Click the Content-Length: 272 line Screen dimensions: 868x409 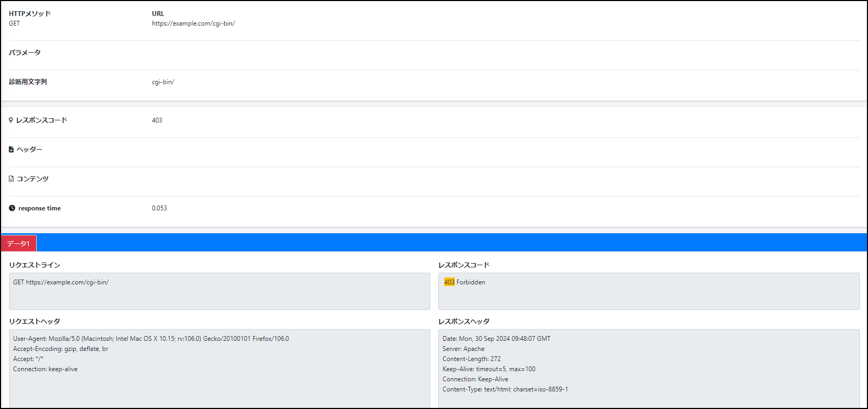(471, 359)
